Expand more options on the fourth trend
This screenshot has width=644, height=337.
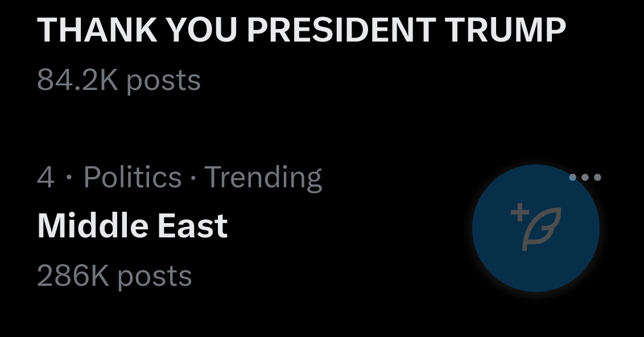(585, 177)
